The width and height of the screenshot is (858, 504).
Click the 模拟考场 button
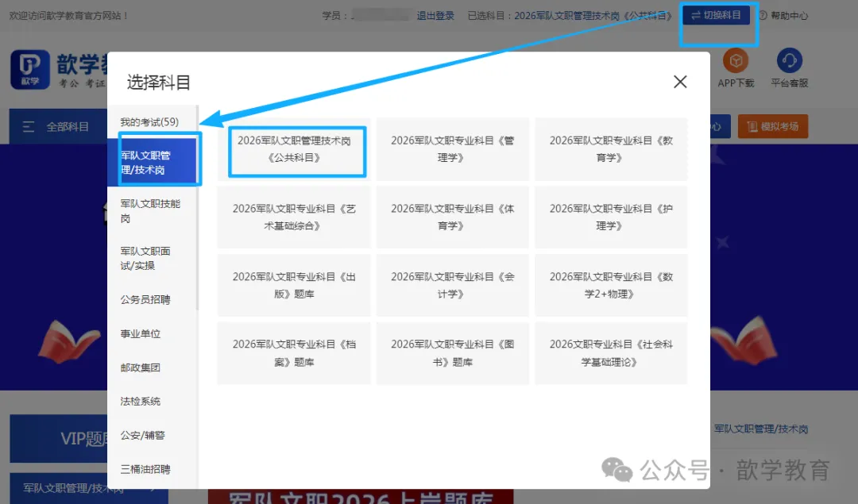772,126
